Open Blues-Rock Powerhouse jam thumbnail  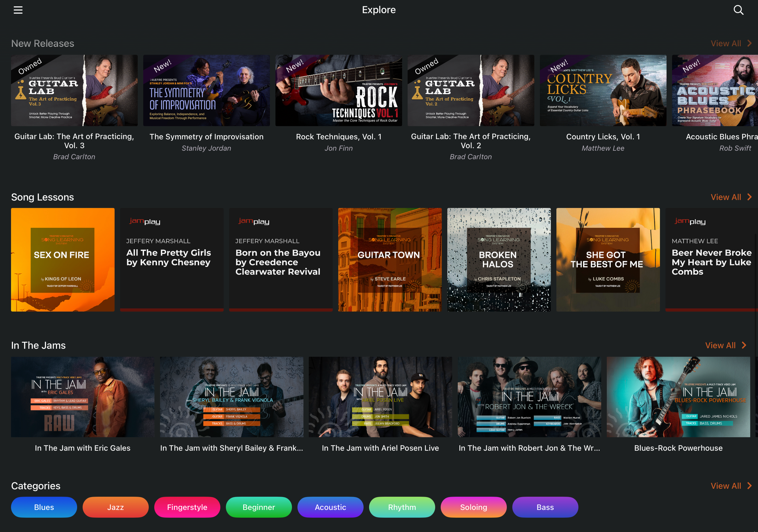pos(679,397)
